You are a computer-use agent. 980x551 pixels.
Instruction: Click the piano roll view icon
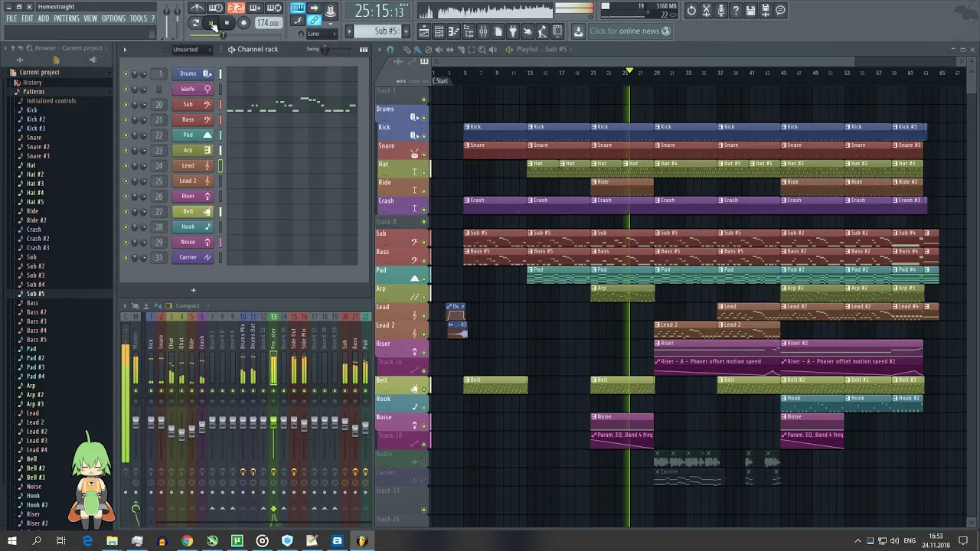pyautogui.click(x=453, y=31)
